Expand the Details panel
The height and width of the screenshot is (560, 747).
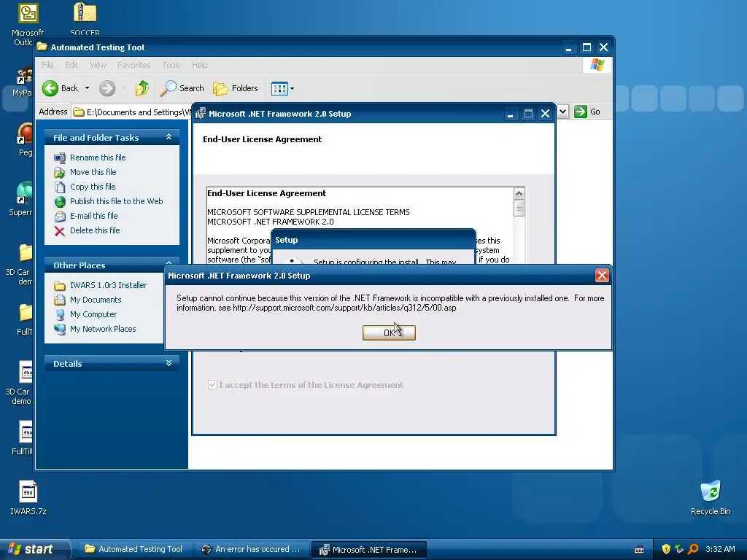pyautogui.click(x=169, y=363)
